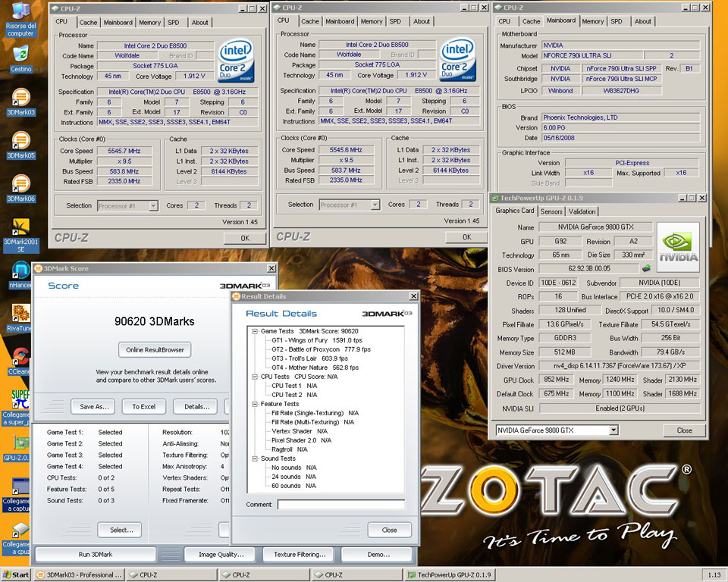Launch the 3DMark05 desktop shortcut

[21, 145]
